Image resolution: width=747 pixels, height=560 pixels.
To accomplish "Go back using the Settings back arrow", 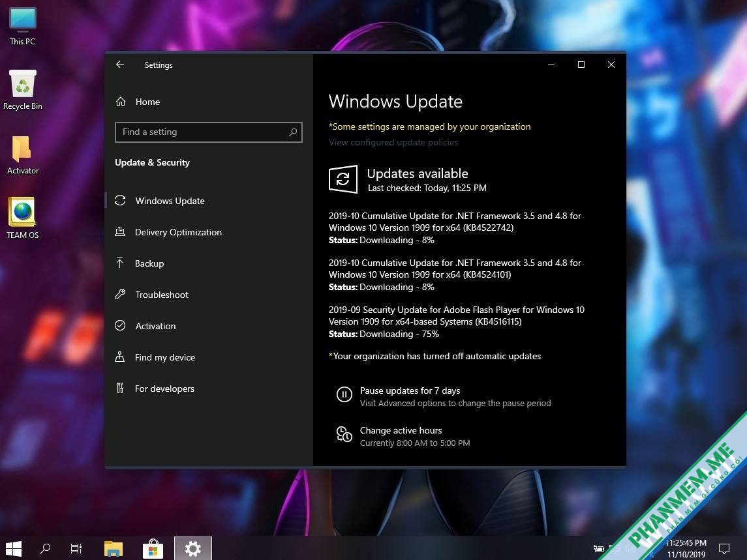I will tap(120, 65).
